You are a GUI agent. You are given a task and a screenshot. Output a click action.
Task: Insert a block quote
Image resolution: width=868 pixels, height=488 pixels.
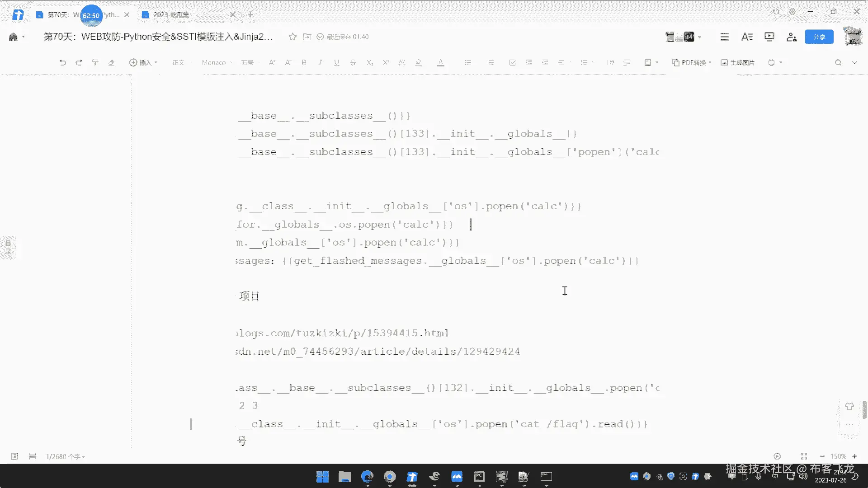(x=610, y=63)
